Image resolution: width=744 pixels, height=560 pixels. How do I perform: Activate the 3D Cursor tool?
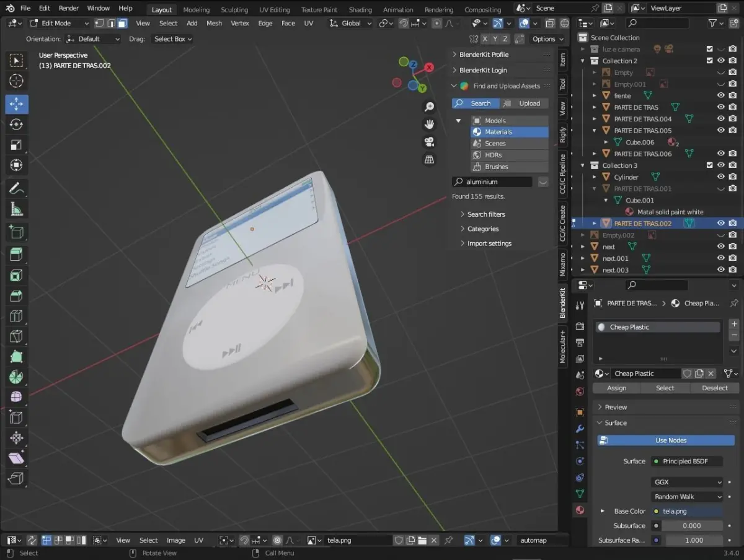pos(17,81)
